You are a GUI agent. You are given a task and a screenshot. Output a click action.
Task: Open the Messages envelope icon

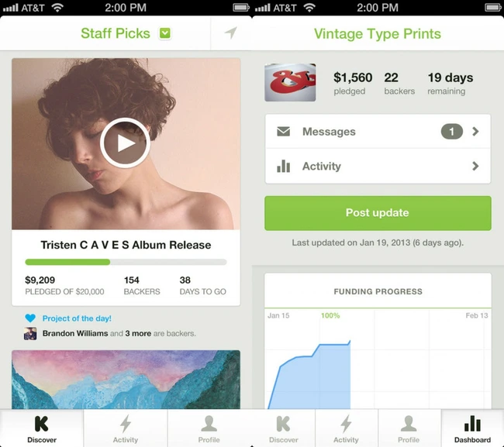coord(284,132)
